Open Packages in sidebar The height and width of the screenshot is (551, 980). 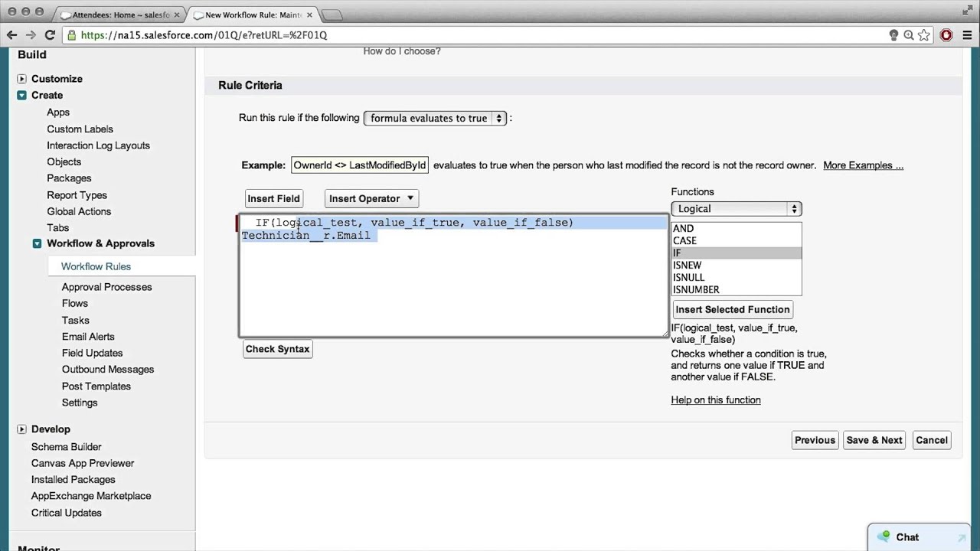69,178
